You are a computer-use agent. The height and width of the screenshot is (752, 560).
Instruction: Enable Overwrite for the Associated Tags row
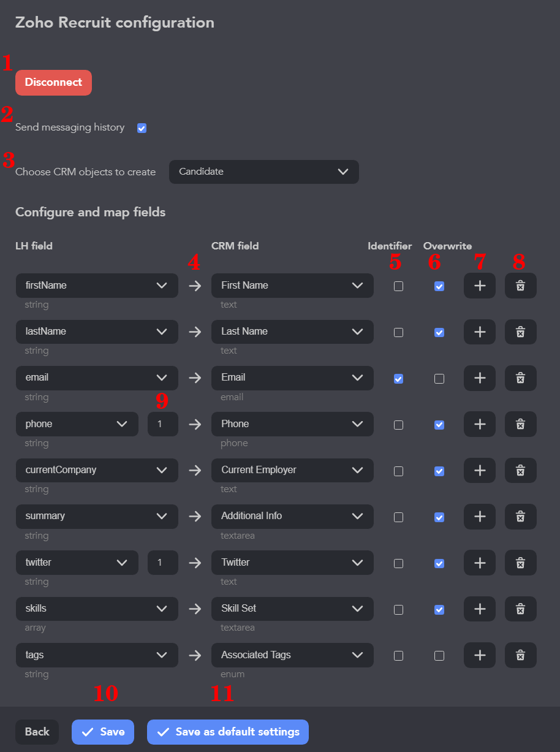(439, 656)
